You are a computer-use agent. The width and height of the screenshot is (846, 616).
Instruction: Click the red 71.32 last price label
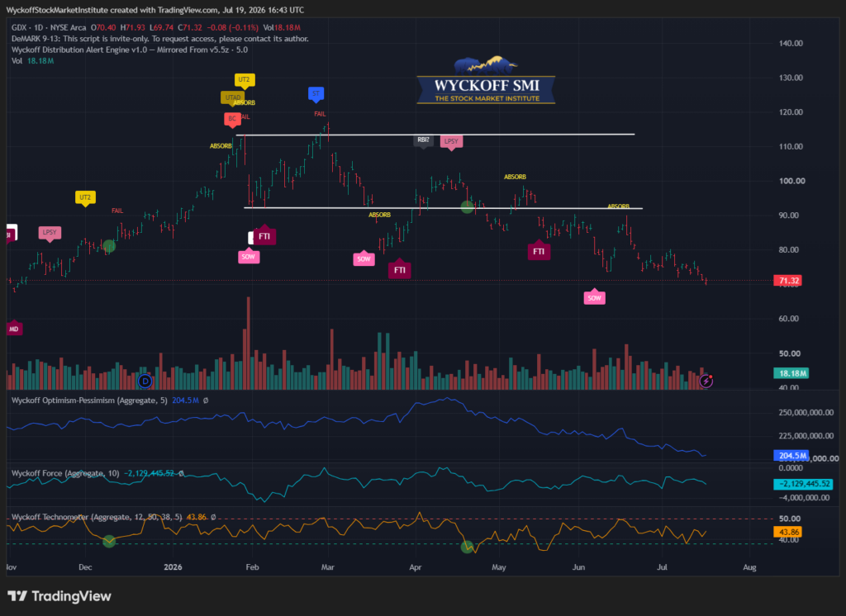tap(787, 281)
